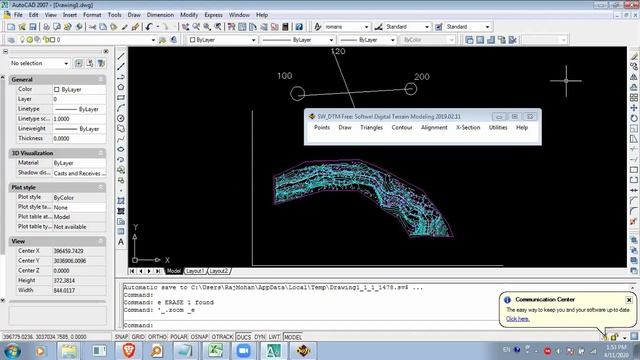Toggle SNAP mode in the status bar
The width and height of the screenshot is (640, 360).
click(122, 337)
